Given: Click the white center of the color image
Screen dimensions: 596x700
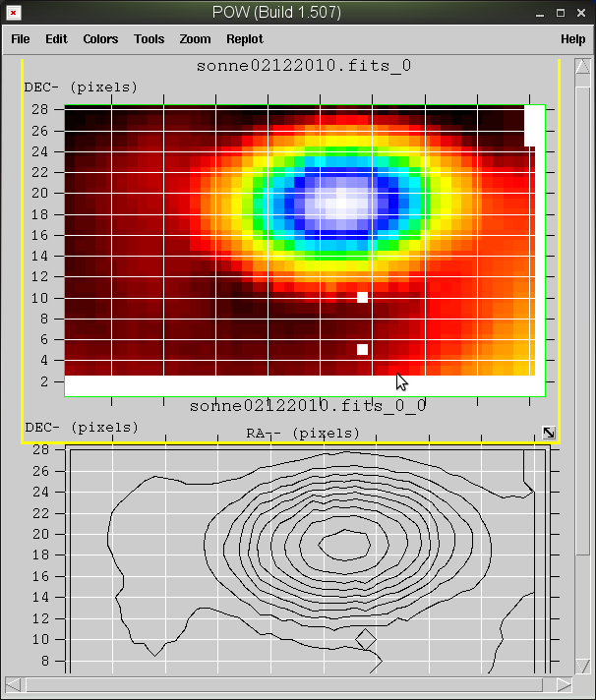Looking at the screenshot, I should pyautogui.click(x=341, y=204).
